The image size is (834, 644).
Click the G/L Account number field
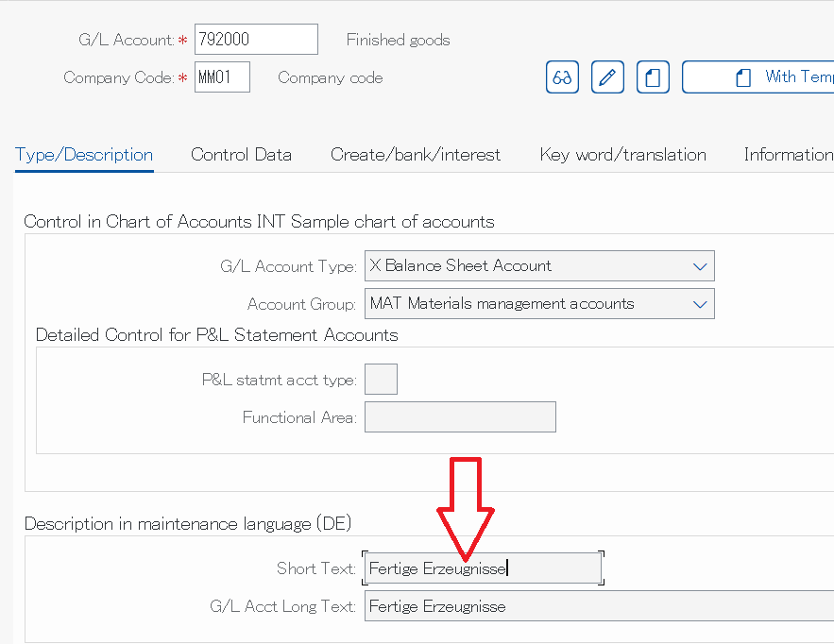tap(256, 40)
